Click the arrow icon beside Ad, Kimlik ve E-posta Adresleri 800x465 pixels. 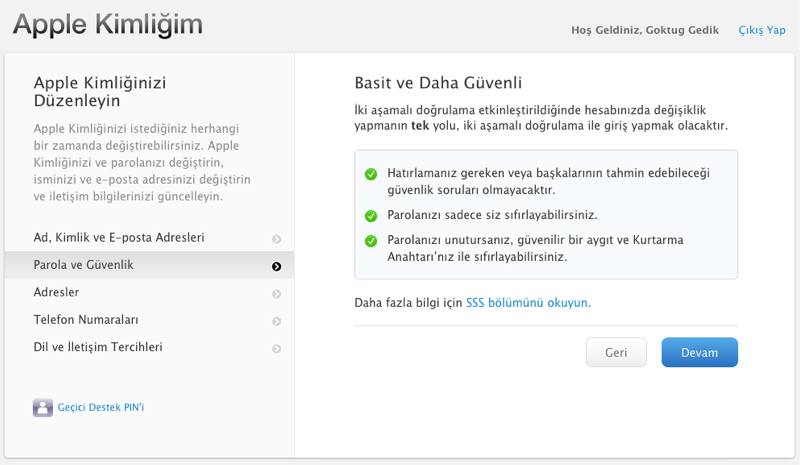pos(276,239)
